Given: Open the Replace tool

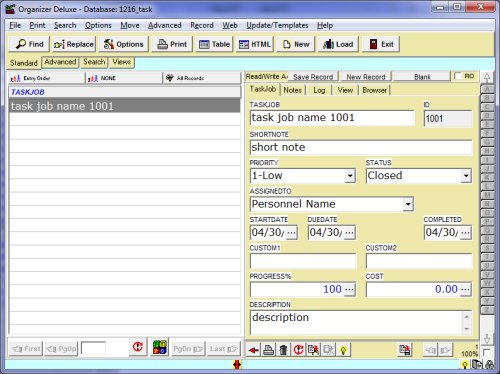Looking at the screenshot, I should pos(74,44).
